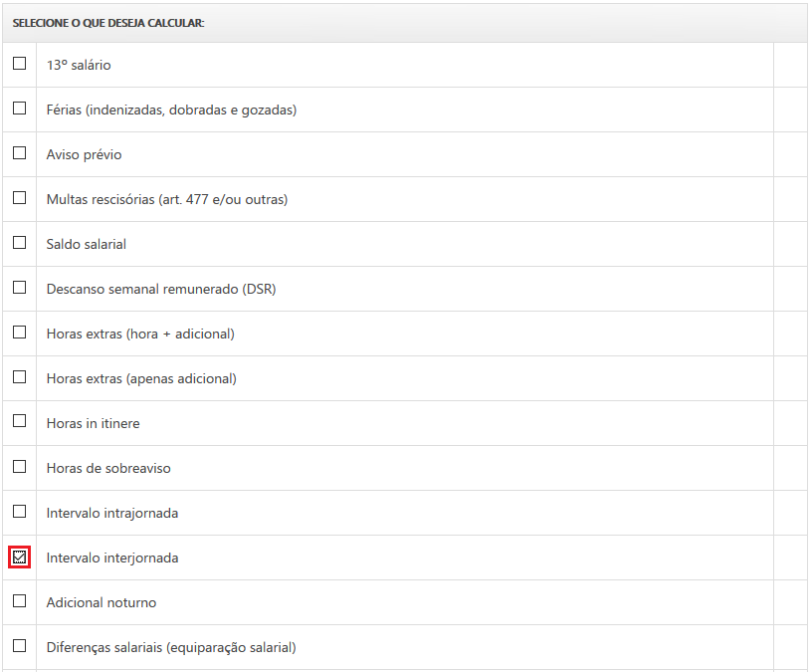Select the Horas de sobreaviso checkbox
The height and width of the screenshot is (672, 812).
19,467
